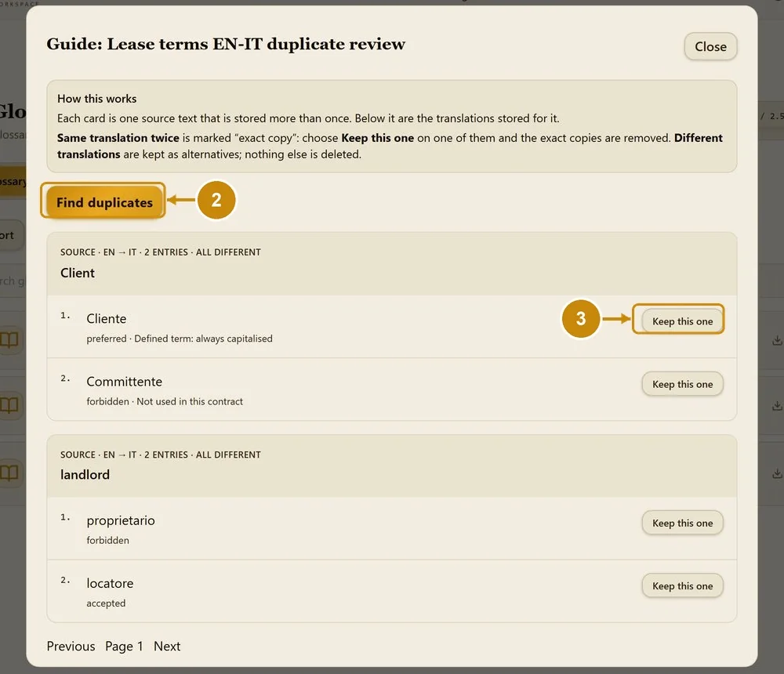The height and width of the screenshot is (674, 784).
Task: Keep the proprietario translation
Action: coord(682,523)
